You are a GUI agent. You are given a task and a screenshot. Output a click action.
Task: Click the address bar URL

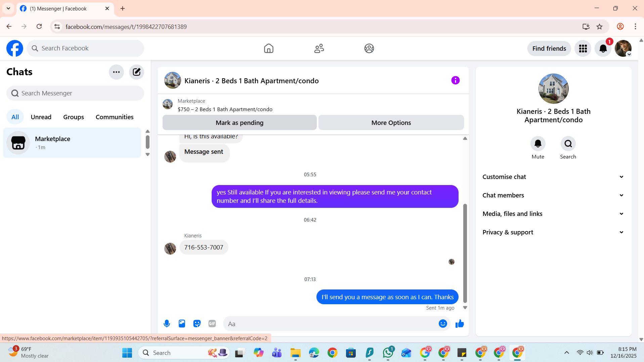pos(126,27)
